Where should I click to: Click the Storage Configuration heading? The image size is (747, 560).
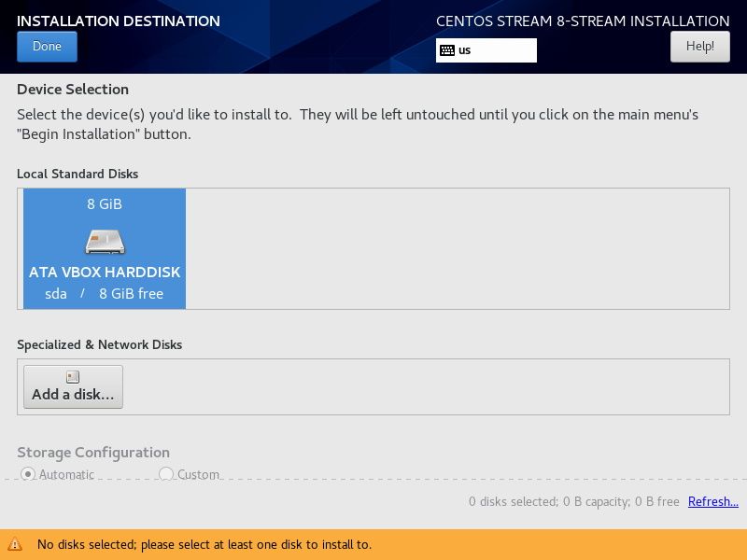coord(93,453)
